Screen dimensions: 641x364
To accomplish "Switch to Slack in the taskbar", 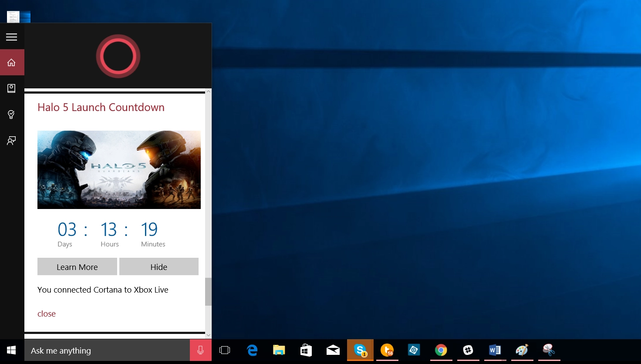I will point(468,350).
